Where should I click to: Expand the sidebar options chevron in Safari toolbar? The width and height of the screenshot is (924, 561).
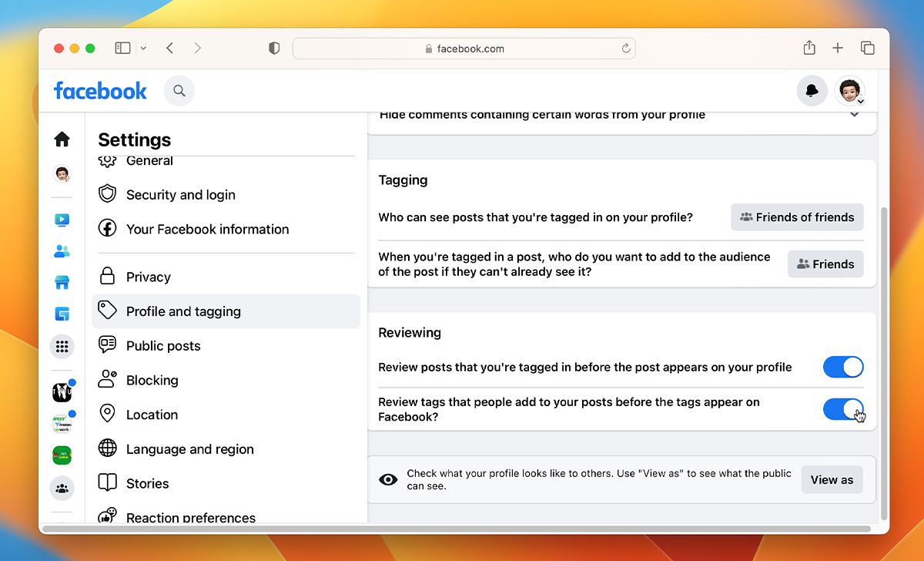143,49
